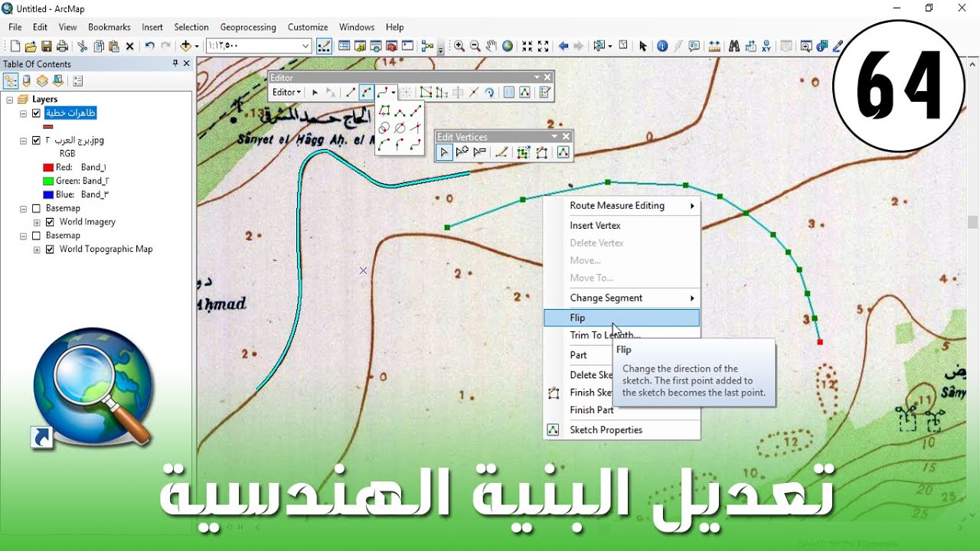The height and width of the screenshot is (551, 980).
Task: Click the Full Extent globe
Action: (507, 46)
